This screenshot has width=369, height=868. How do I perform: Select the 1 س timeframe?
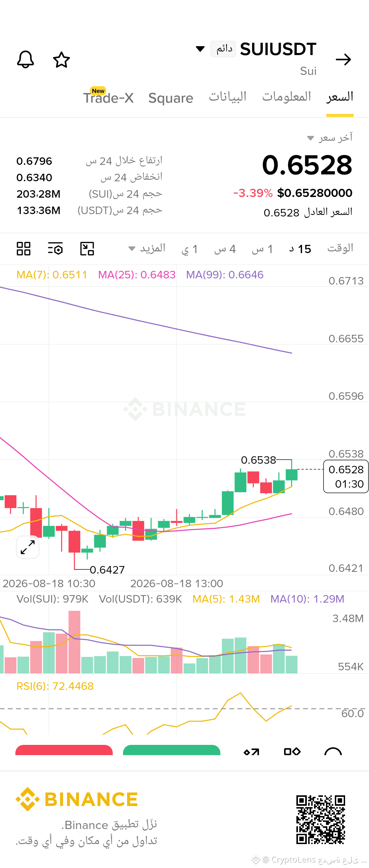tap(262, 249)
